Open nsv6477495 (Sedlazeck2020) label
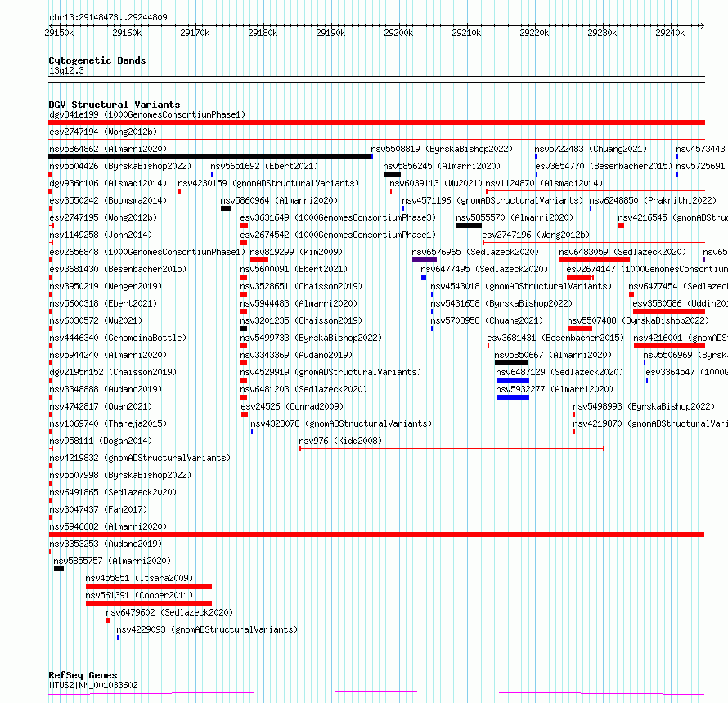This screenshot has height=703, width=728. (484, 269)
